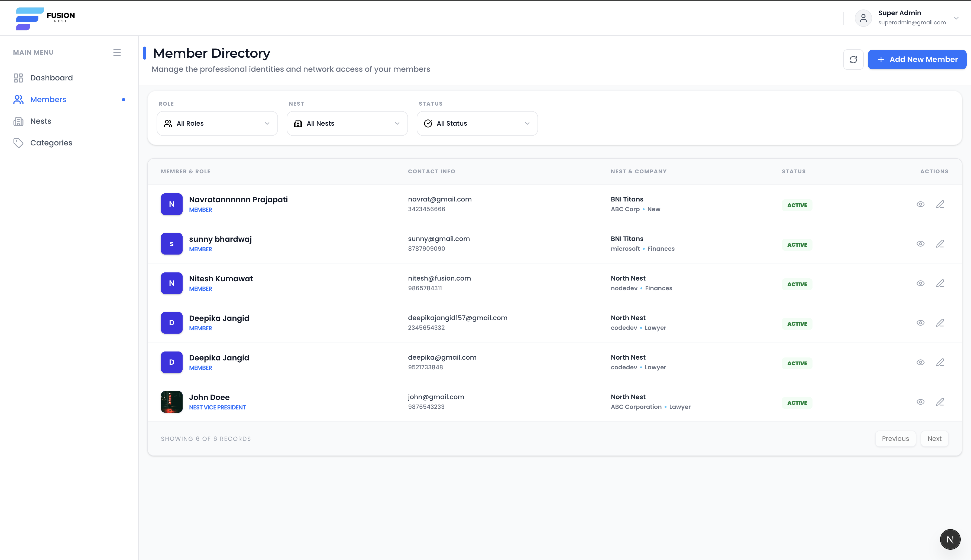Open Categories from the sidebar

51,143
